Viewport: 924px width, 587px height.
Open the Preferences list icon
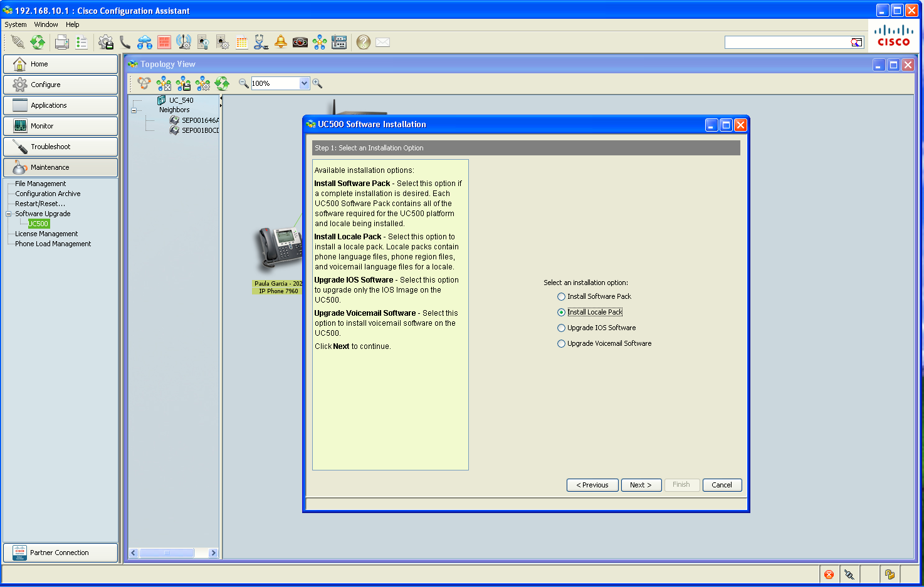[x=81, y=42]
